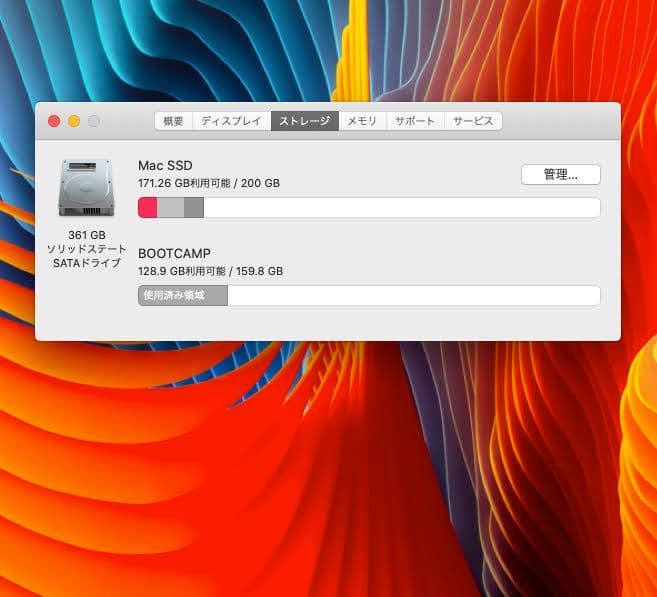Viewport: 657px width, 597px height.
Task: Select the ストレージ tab
Action: coord(305,121)
